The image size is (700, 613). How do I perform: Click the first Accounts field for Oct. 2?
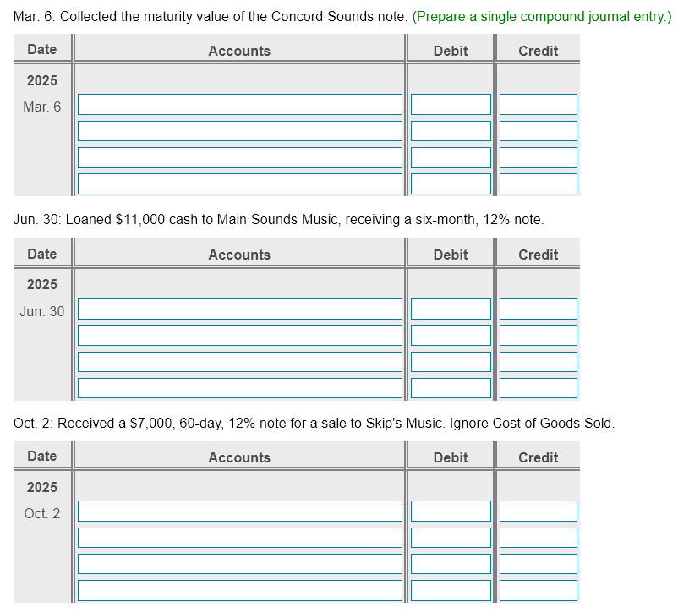point(239,511)
